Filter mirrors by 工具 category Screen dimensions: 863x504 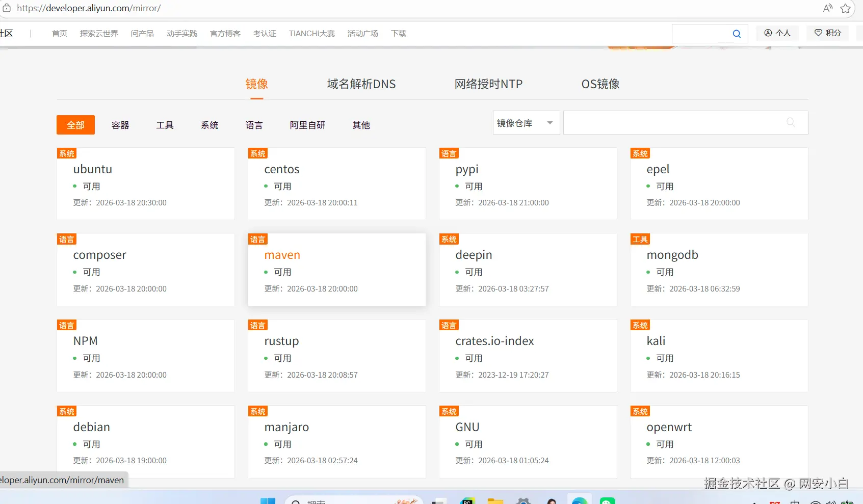pyautogui.click(x=165, y=125)
